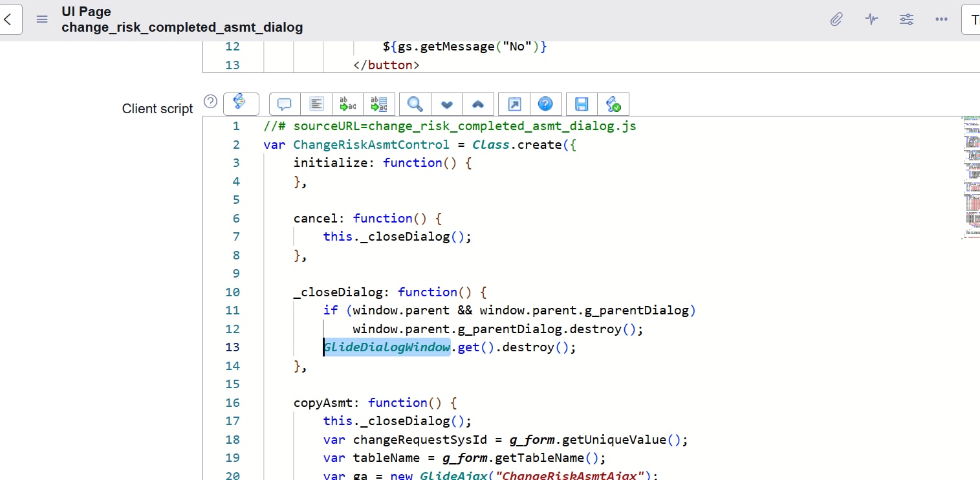Open form personalization sliders icon
The height and width of the screenshot is (480, 980).
pos(907,19)
